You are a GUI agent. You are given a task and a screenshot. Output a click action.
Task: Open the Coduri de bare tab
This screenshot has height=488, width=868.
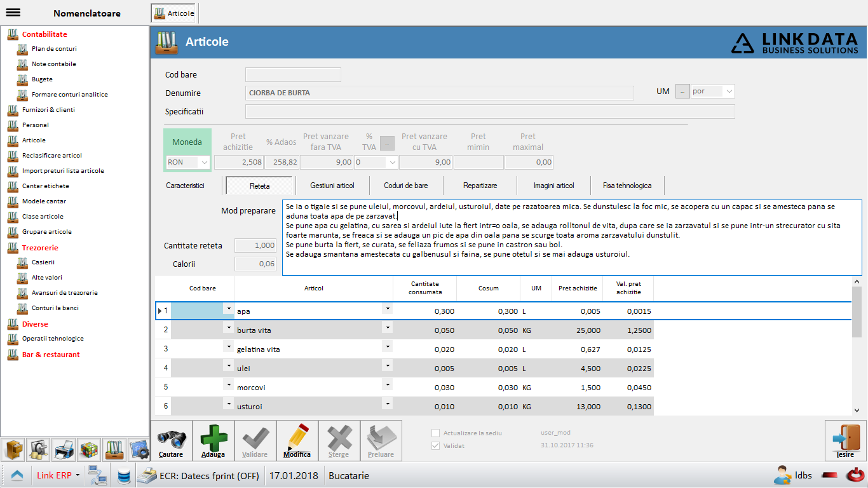pyautogui.click(x=406, y=186)
